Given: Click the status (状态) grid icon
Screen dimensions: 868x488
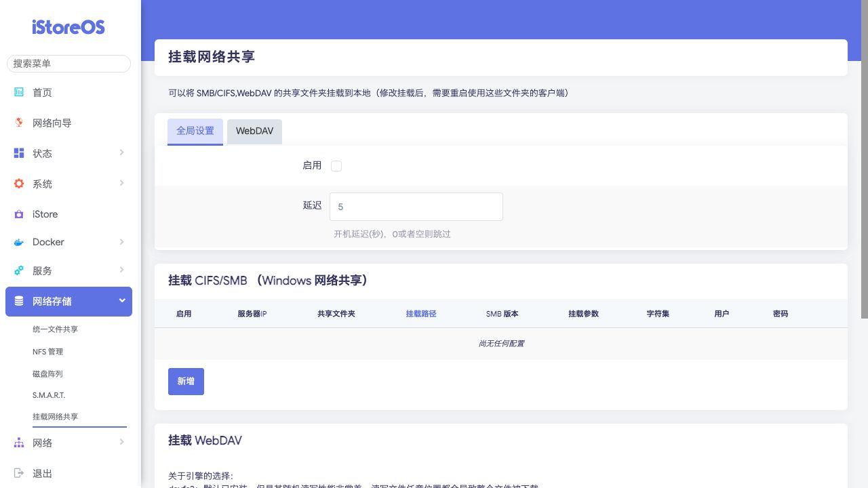Looking at the screenshot, I should tap(19, 153).
